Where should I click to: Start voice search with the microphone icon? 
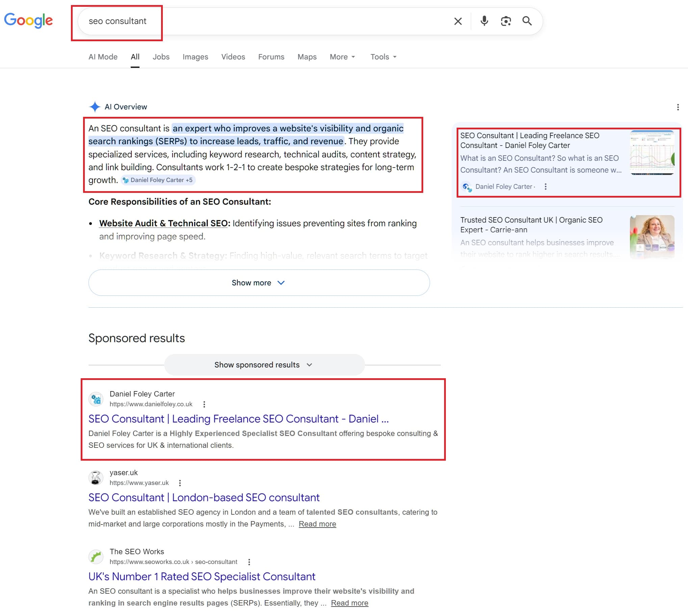pos(484,21)
